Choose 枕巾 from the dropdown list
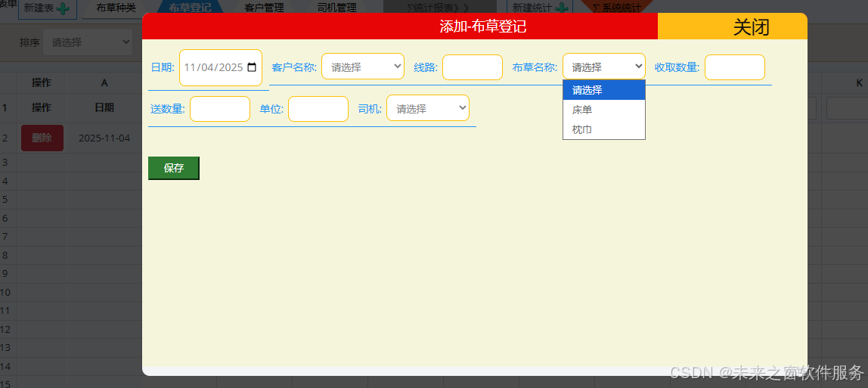The image size is (868, 388). coord(604,129)
